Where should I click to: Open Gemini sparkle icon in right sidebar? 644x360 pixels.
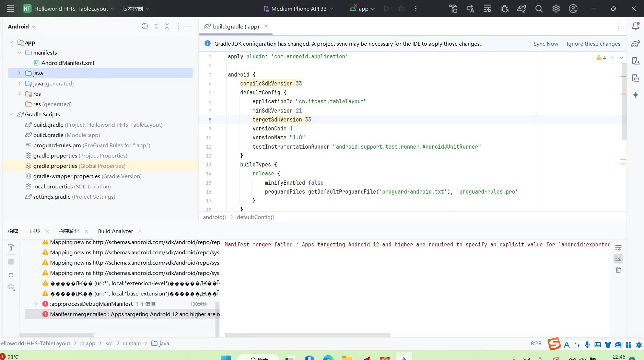(635, 95)
